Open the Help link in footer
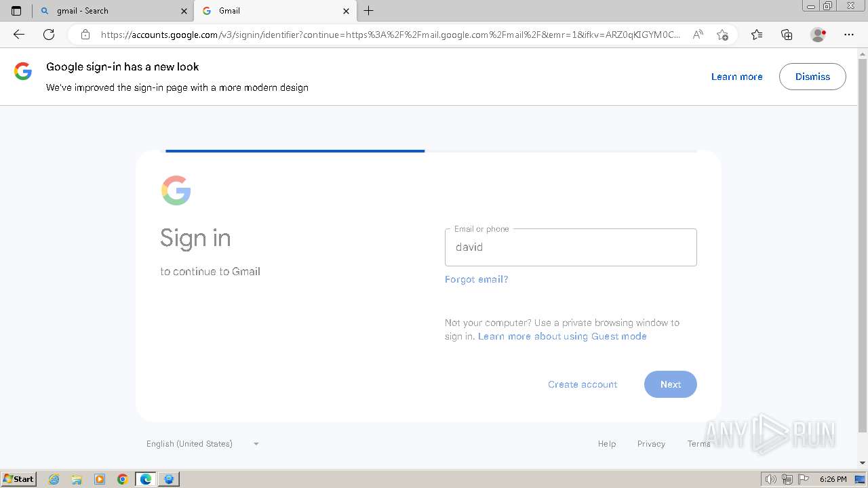 607,444
